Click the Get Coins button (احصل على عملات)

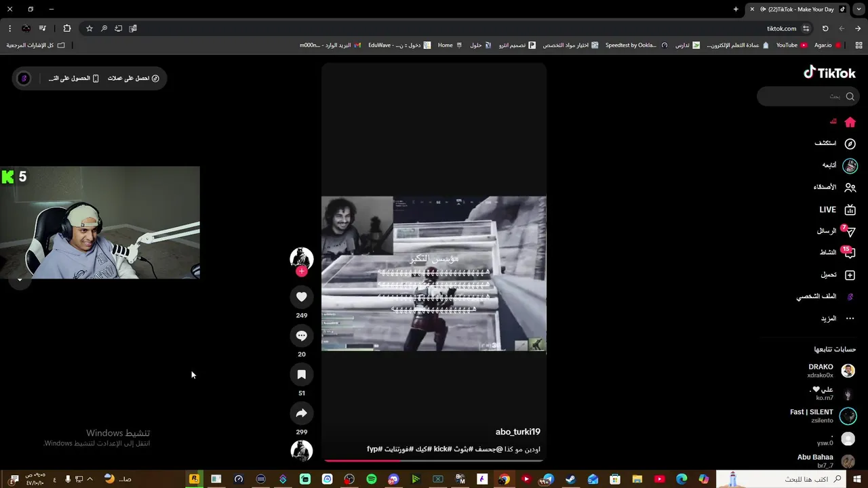[x=134, y=79]
